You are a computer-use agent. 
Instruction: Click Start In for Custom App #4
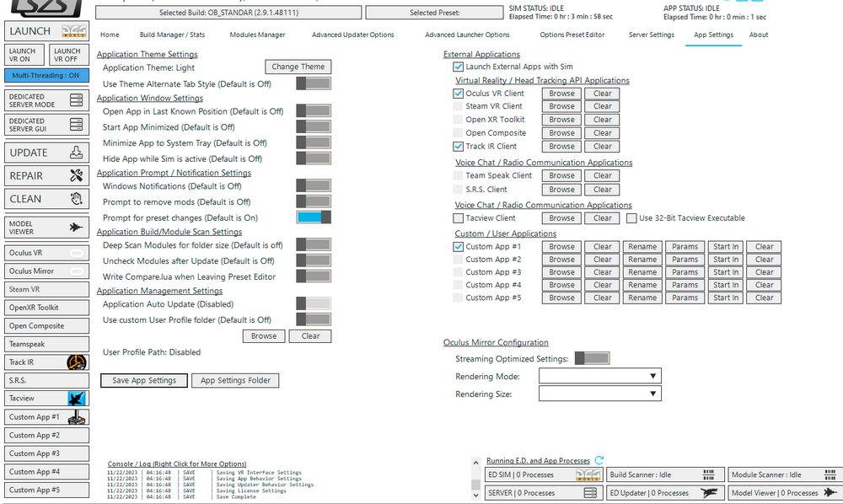[x=725, y=286]
